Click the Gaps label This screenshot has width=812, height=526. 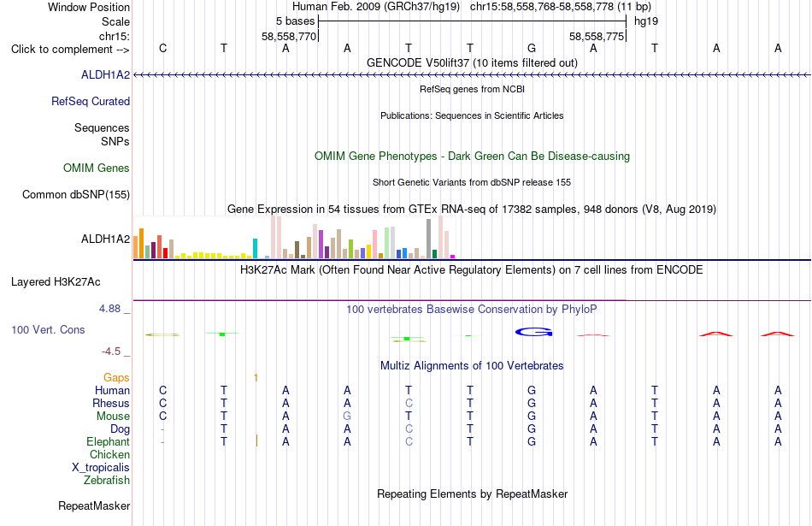pyautogui.click(x=116, y=378)
